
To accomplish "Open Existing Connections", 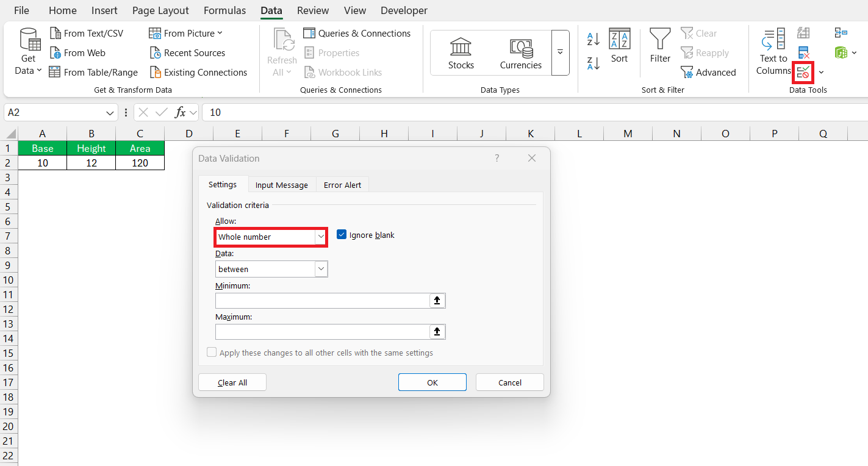I will coord(199,73).
